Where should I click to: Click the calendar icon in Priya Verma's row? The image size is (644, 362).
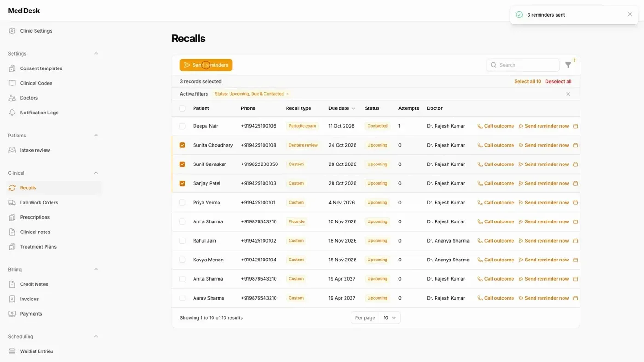pyautogui.click(x=575, y=203)
